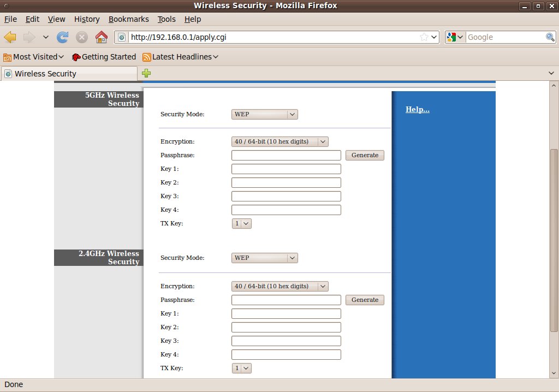Screen dimensions: 559x392
Task: Click the bookmark star in the address bar
Action: pyautogui.click(x=424, y=37)
